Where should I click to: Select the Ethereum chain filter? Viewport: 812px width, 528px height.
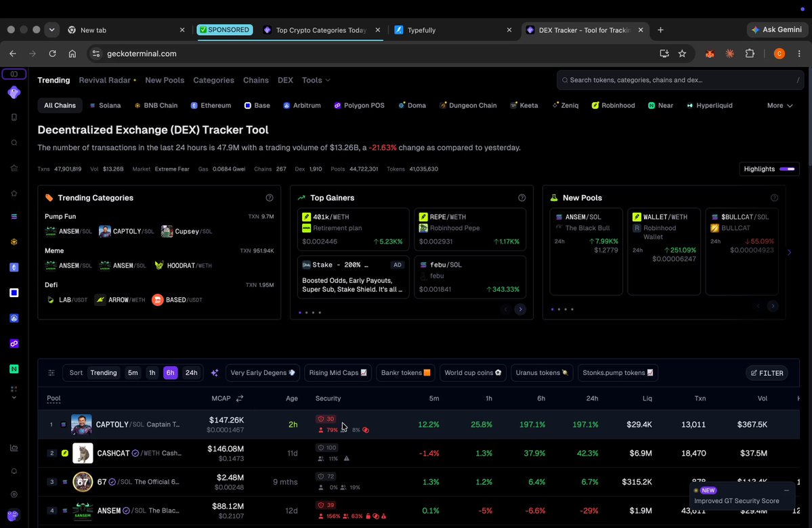pos(210,105)
